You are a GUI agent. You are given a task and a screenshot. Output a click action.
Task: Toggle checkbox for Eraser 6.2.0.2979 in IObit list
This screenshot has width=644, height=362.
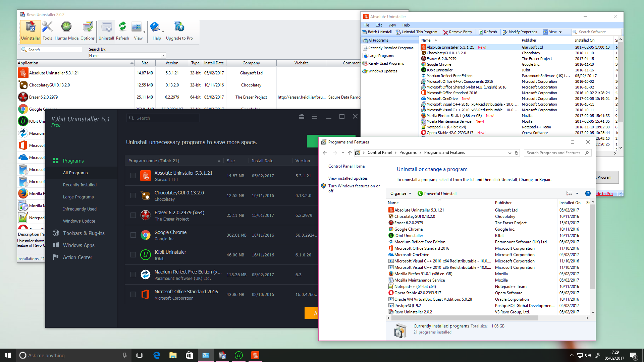point(133,215)
